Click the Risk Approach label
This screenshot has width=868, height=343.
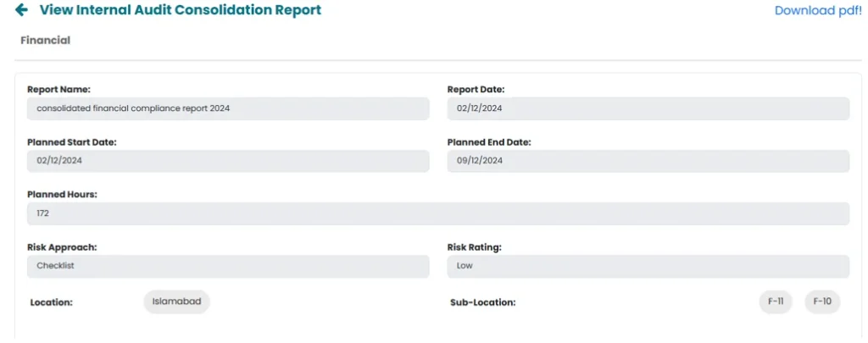pos(62,247)
